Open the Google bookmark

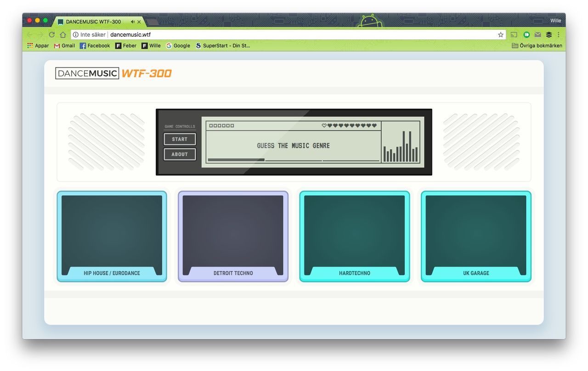(x=178, y=45)
